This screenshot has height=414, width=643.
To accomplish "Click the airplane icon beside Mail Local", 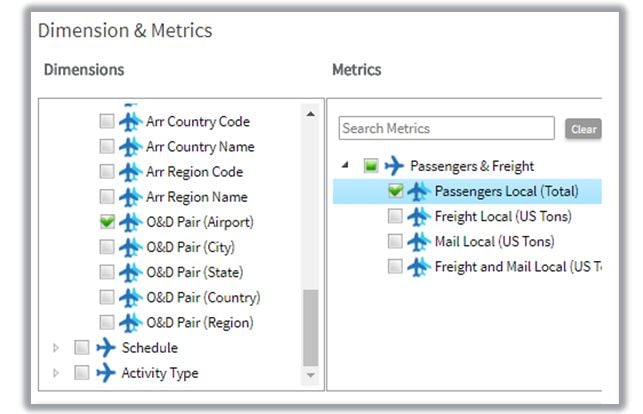I will point(419,241).
